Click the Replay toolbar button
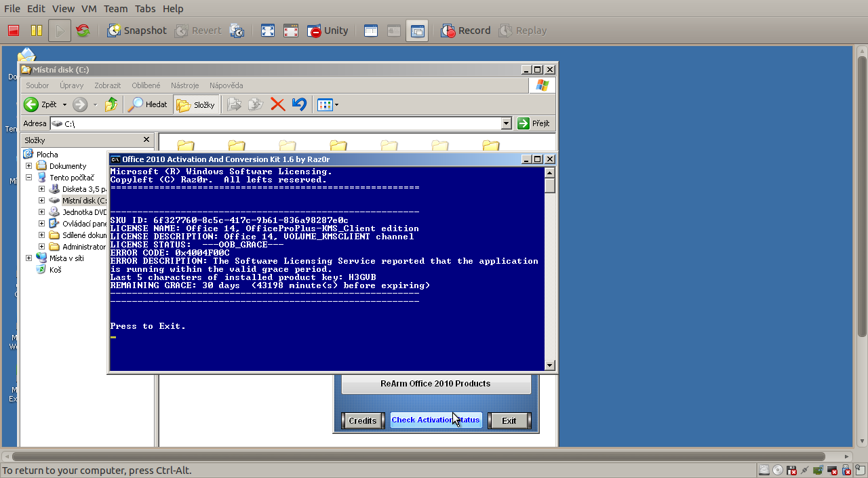Image resolution: width=868 pixels, height=478 pixels. click(523, 31)
